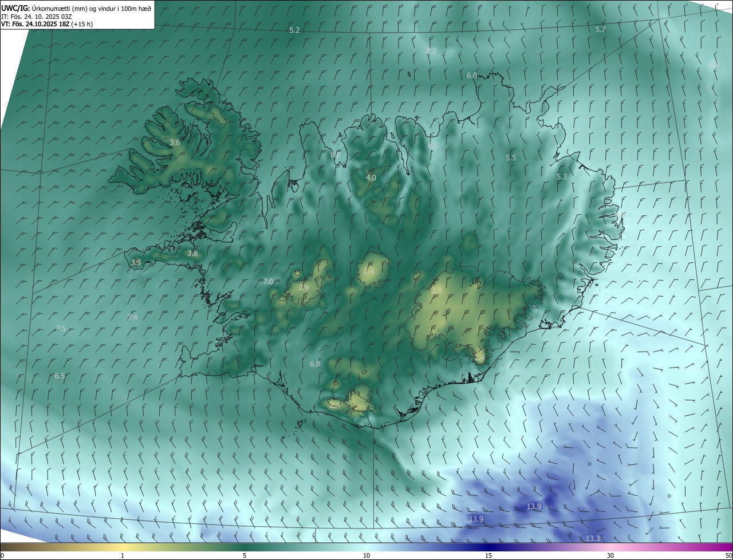Screen dimensions: 733x560
Task: Click the VT: Fös. 24.10.2025 18Z line
Action: point(47,24)
